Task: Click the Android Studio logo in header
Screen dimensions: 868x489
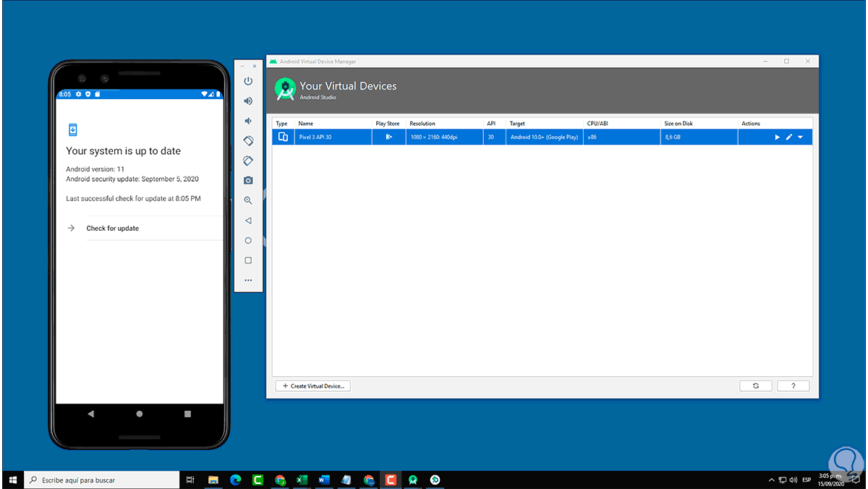Action: pyautogui.click(x=286, y=90)
